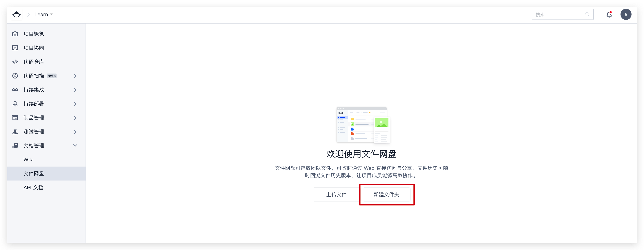Expand the 测试管理 submenu chevron
The image size is (644, 250).
(x=75, y=132)
